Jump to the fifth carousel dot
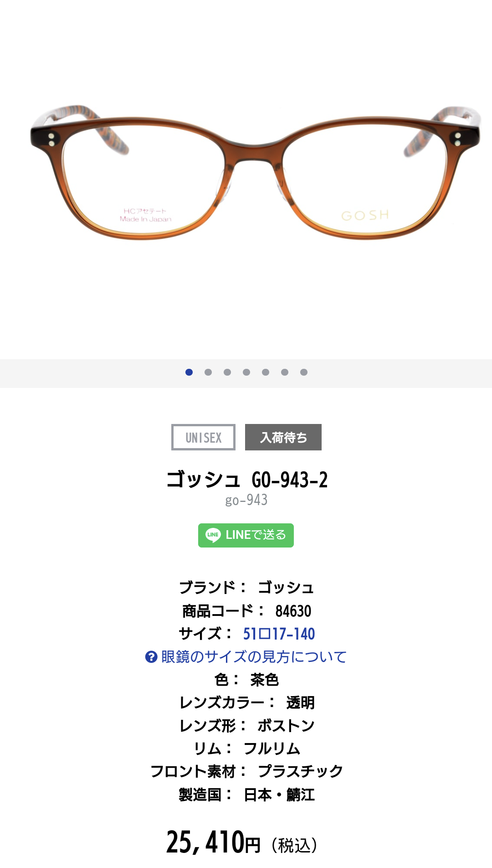 pyautogui.click(x=266, y=372)
